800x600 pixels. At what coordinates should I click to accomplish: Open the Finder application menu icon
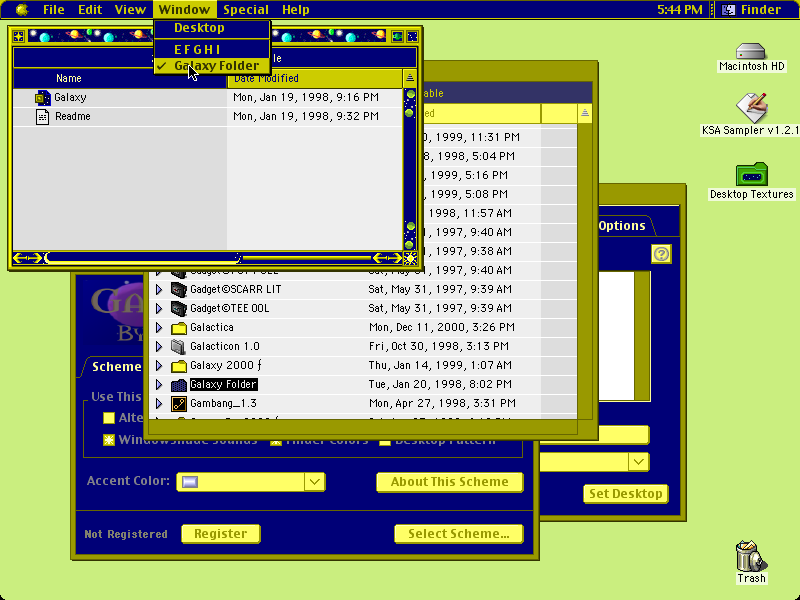[729, 9]
